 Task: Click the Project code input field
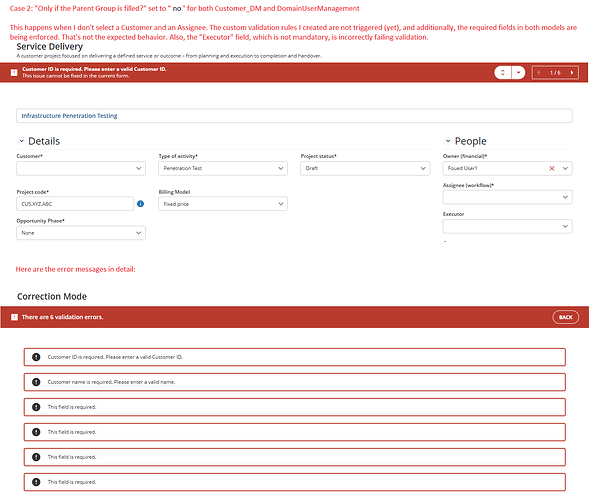[75, 204]
